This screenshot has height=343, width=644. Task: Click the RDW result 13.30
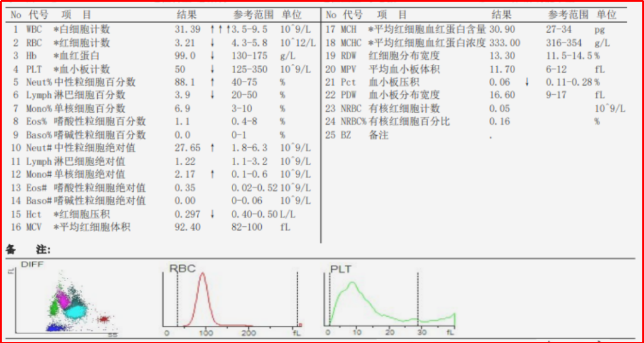point(502,56)
